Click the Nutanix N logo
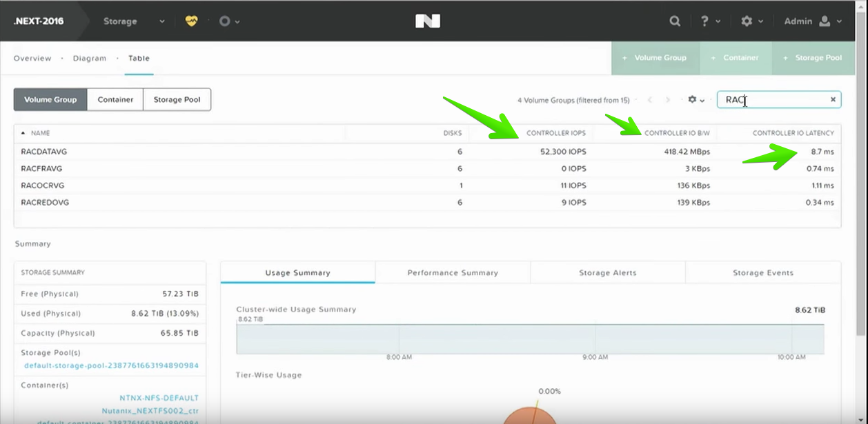Image resolution: width=868 pixels, height=424 pixels. [428, 21]
